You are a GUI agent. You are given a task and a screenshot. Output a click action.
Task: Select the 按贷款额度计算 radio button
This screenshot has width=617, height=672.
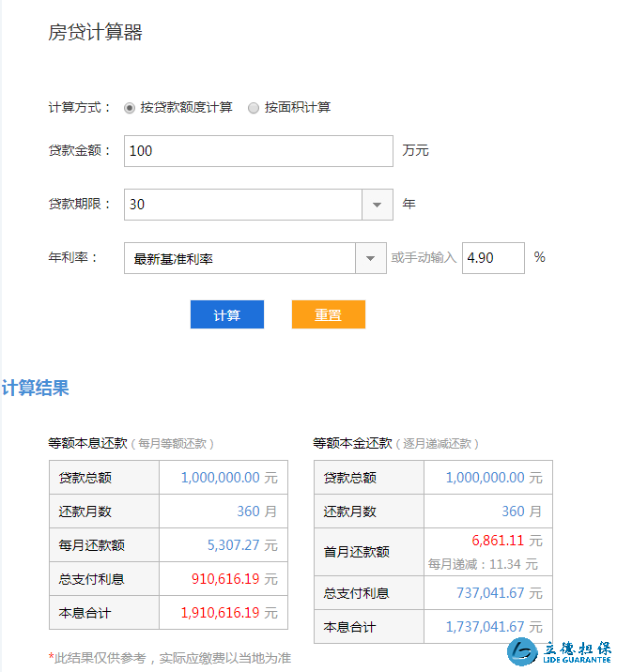130,108
